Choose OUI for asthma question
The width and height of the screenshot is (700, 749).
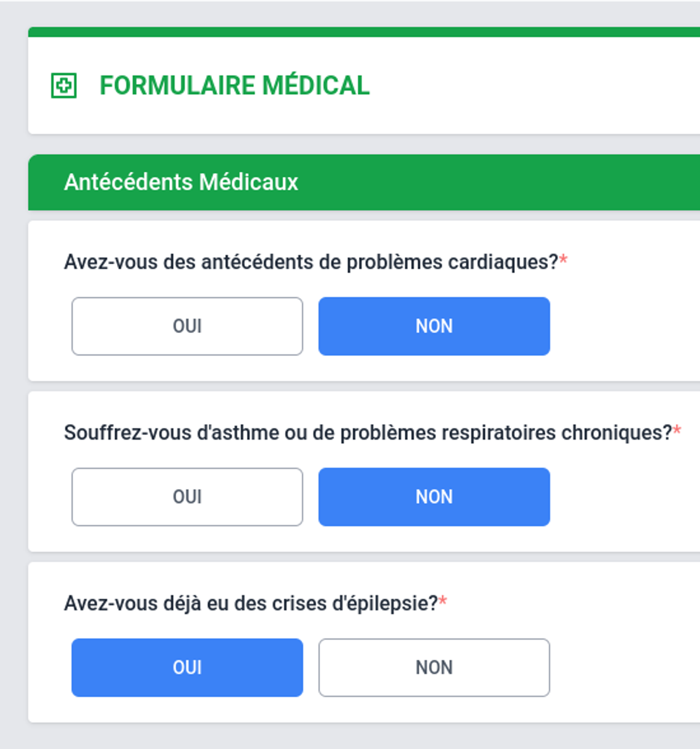tap(187, 497)
